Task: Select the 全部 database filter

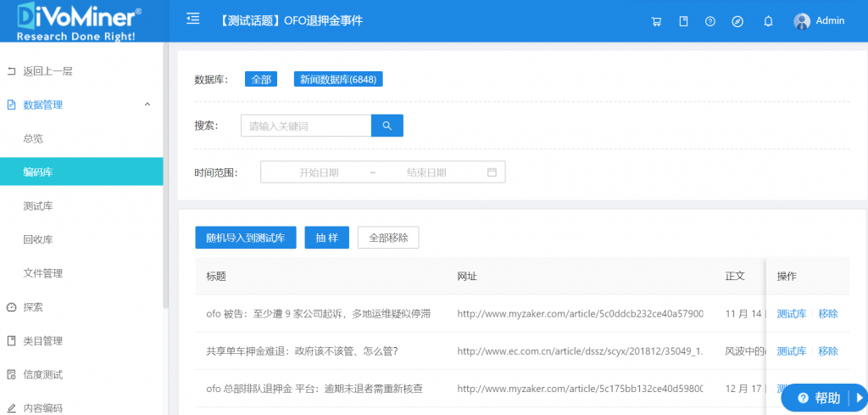Action: (261, 79)
